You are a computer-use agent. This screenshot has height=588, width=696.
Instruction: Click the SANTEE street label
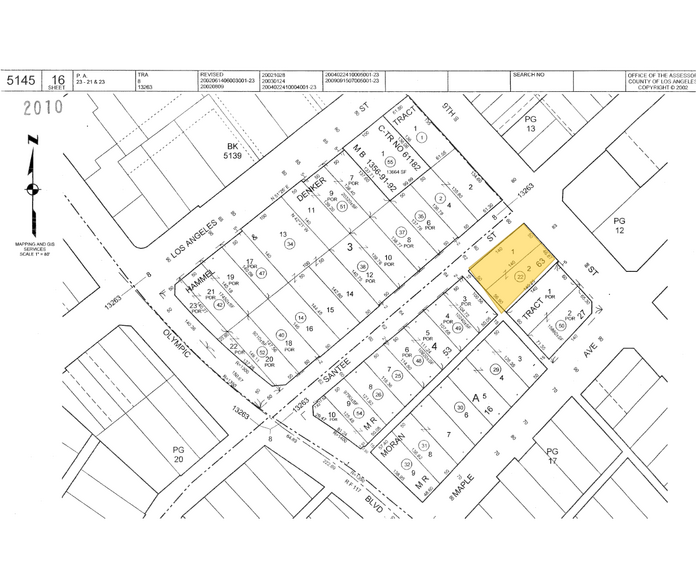click(338, 370)
